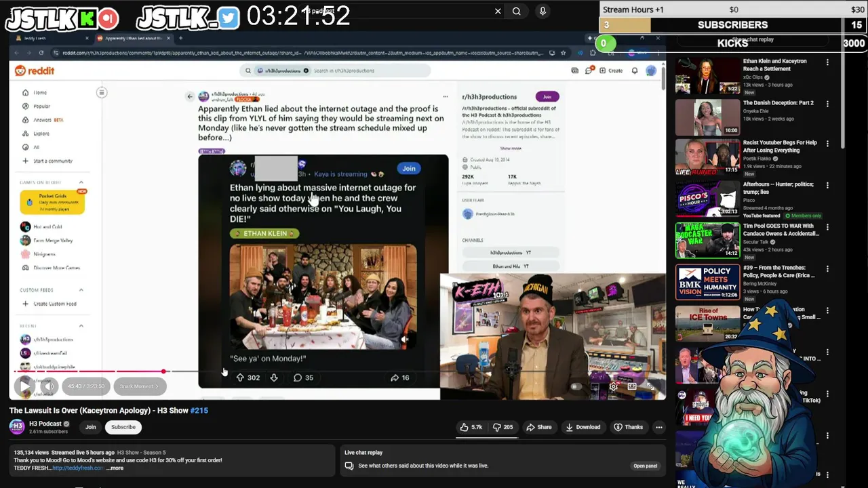Switch video to theater mode

[x=632, y=386]
